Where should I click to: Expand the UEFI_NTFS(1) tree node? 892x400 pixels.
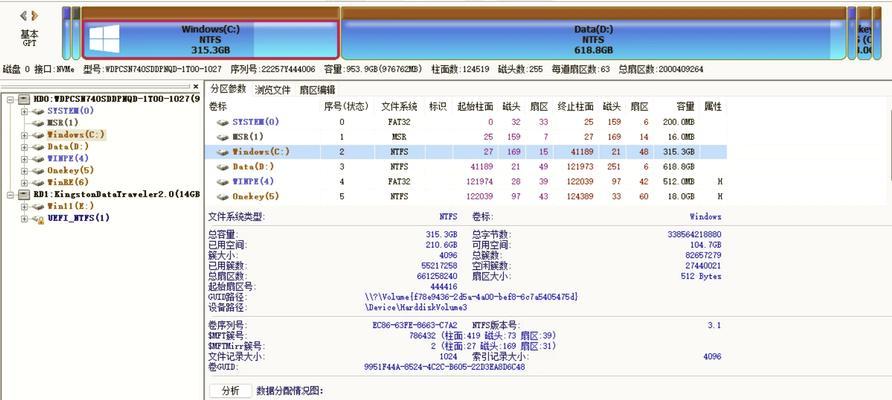pyautogui.click(x=24, y=218)
